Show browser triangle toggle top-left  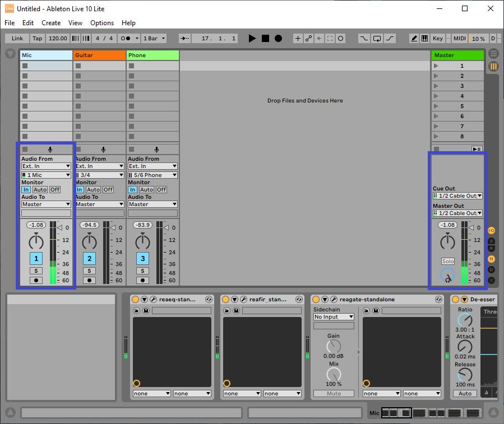10,54
